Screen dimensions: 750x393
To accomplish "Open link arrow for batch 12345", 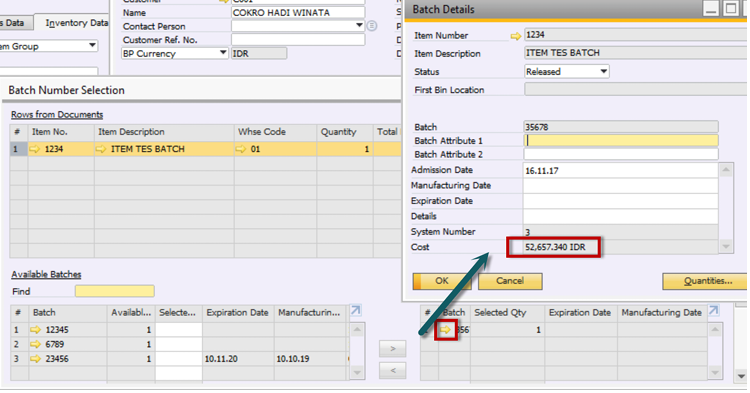I will (x=35, y=330).
